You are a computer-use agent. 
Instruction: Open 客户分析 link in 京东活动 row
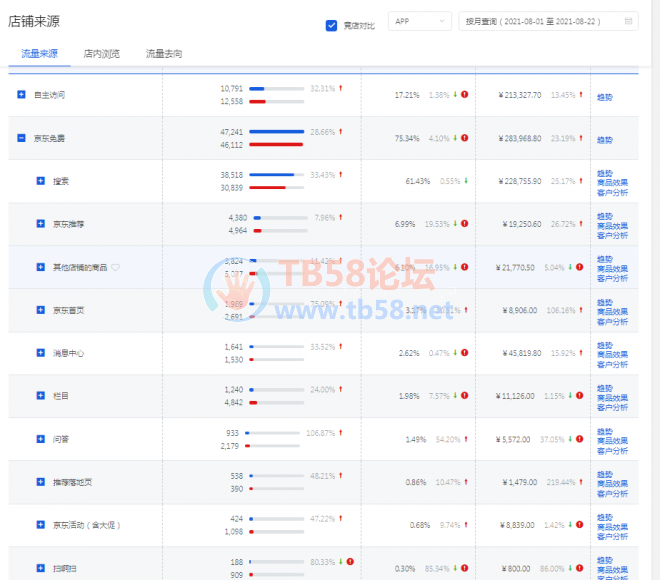pos(612,537)
